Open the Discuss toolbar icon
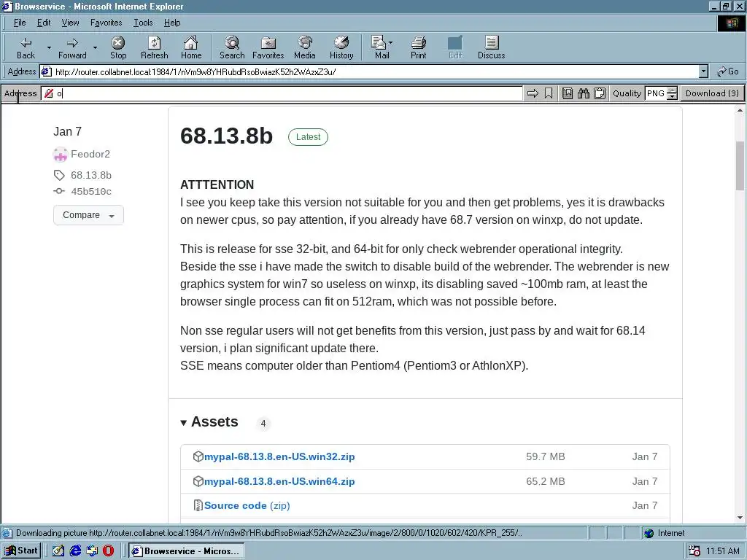The height and width of the screenshot is (560, 747). 491,47
